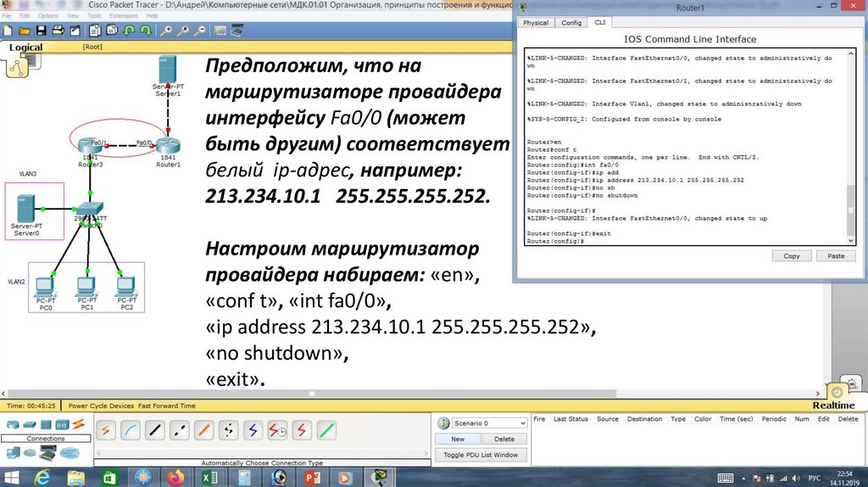Image resolution: width=868 pixels, height=487 pixels.
Task: Choose the End Devices category icon
Action: (13, 453)
